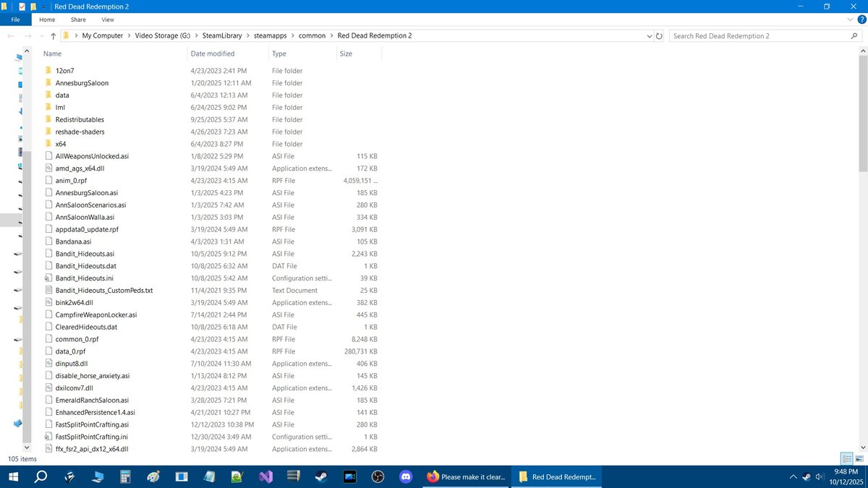Refresh the Red Dead Redemption 2 folder
Viewport: 868px width, 488px height.
658,35
